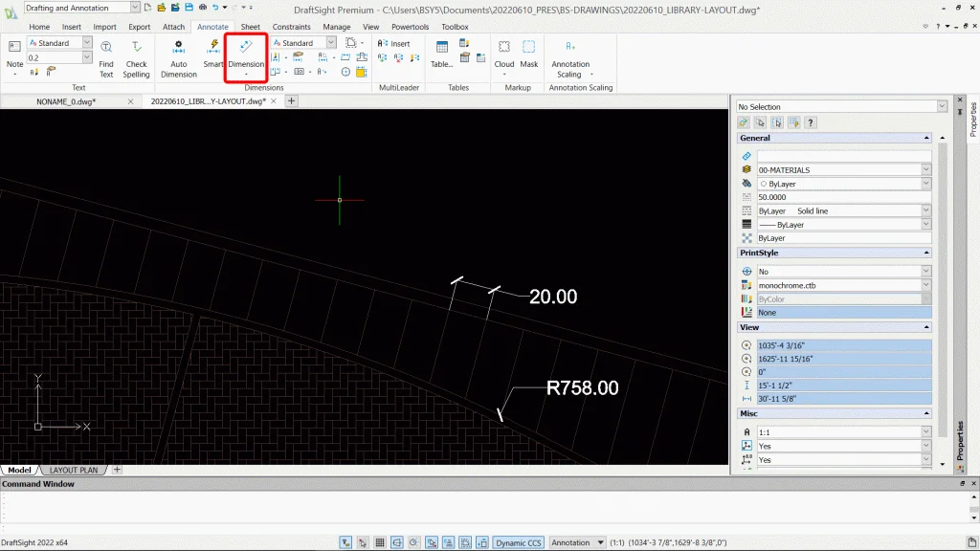
Task: Switch to the LAYOUT PLAN sheet tab
Action: (x=74, y=470)
